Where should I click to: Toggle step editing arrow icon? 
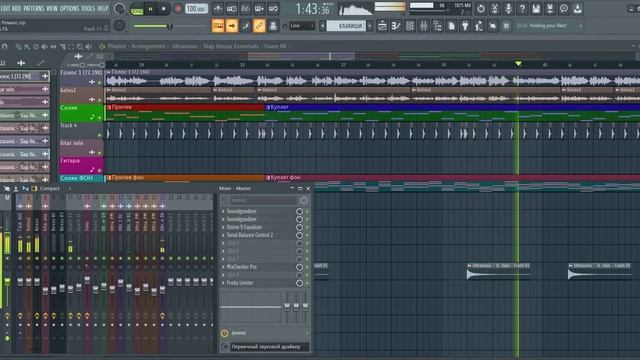tap(232, 26)
